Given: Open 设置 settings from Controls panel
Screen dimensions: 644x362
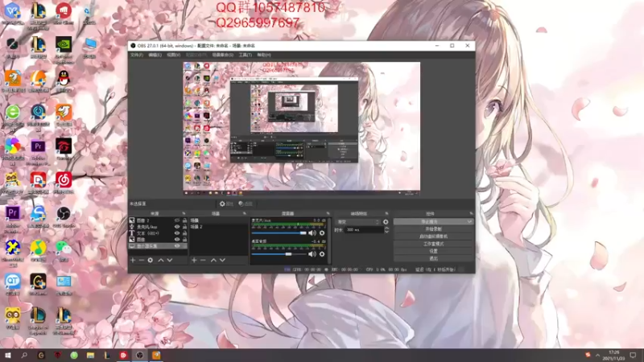Looking at the screenshot, I should [433, 251].
